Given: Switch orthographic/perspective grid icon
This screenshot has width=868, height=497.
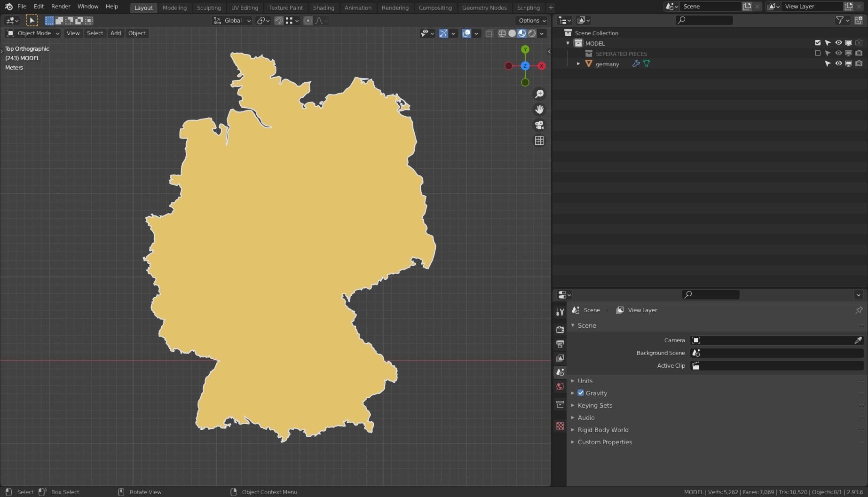Looking at the screenshot, I should coord(539,141).
